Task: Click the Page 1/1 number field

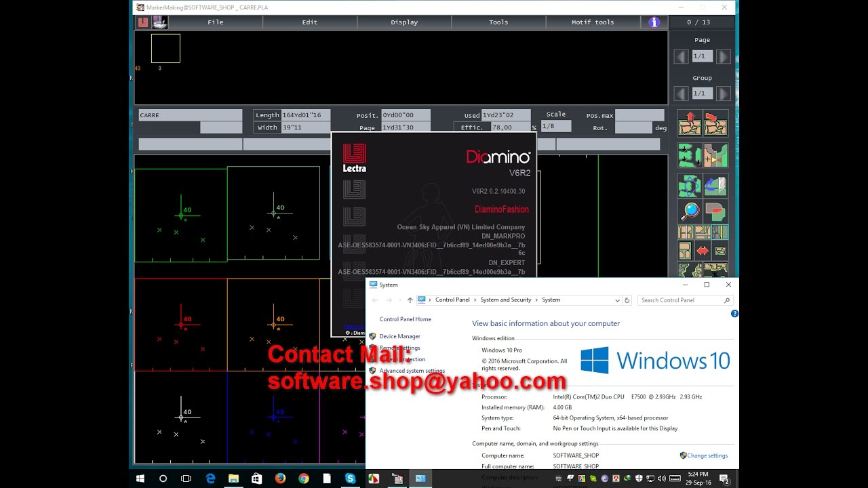Action: 703,57
